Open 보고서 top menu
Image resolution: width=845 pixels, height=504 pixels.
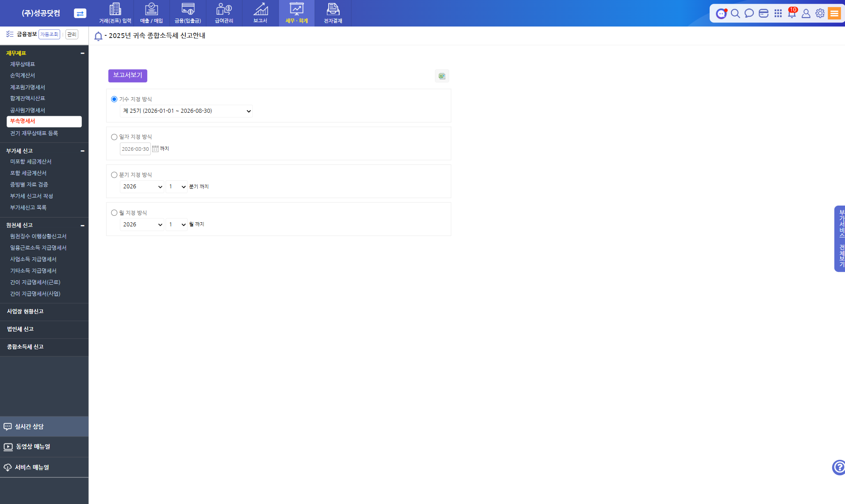[x=260, y=13]
